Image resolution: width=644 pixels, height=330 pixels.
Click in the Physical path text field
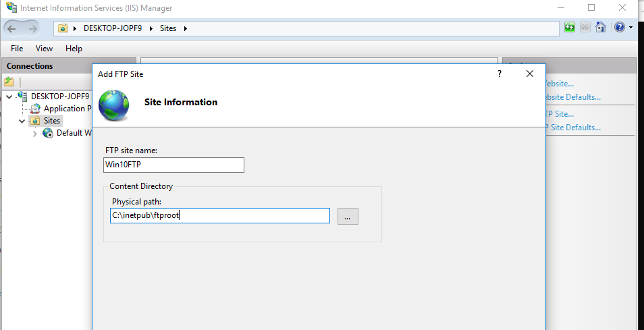[x=220, y=215]
